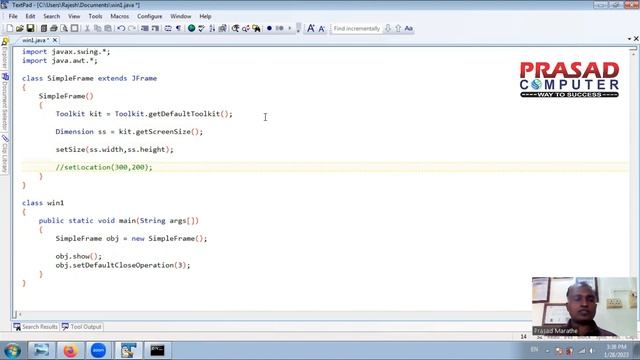Open the Edit menu

point(30,16)
